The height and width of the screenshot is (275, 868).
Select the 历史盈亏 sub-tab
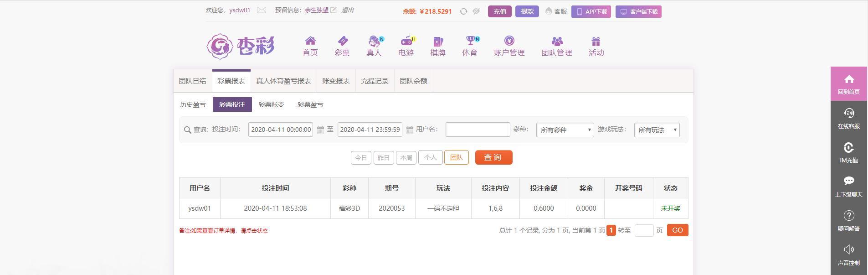(x=193, y=104)
